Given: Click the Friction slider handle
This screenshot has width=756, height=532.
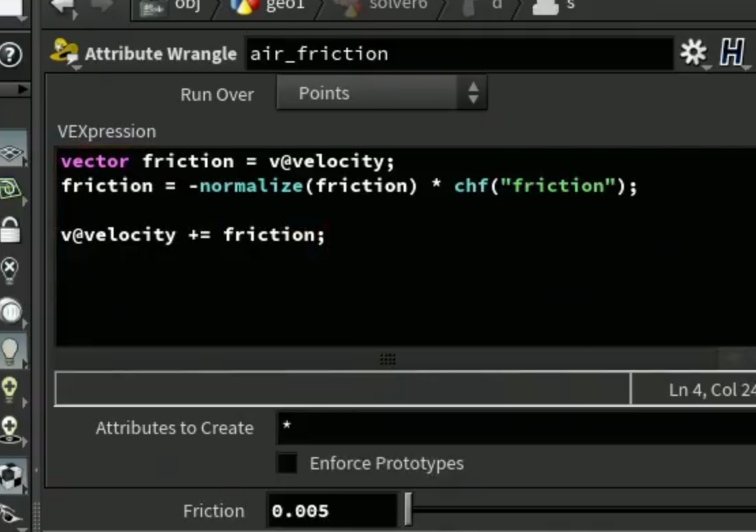Looking at the screenshot, I should (x=408, y=510).
